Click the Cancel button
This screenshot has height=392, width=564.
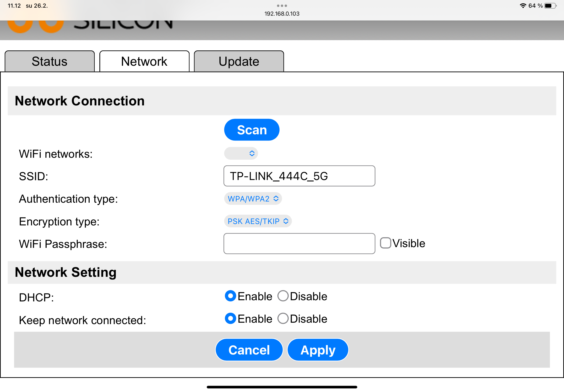249,350
